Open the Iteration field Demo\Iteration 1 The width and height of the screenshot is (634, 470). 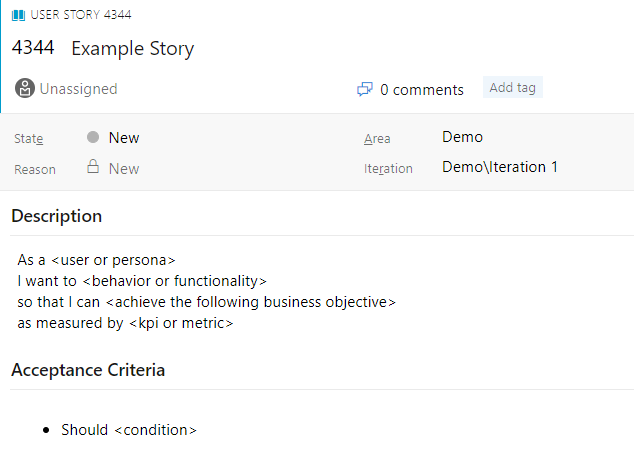(x=500, y=167)
